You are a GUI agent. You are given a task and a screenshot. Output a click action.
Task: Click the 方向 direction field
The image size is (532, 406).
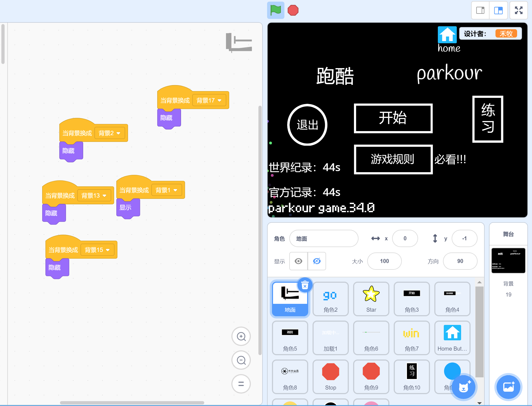[460, 261]
